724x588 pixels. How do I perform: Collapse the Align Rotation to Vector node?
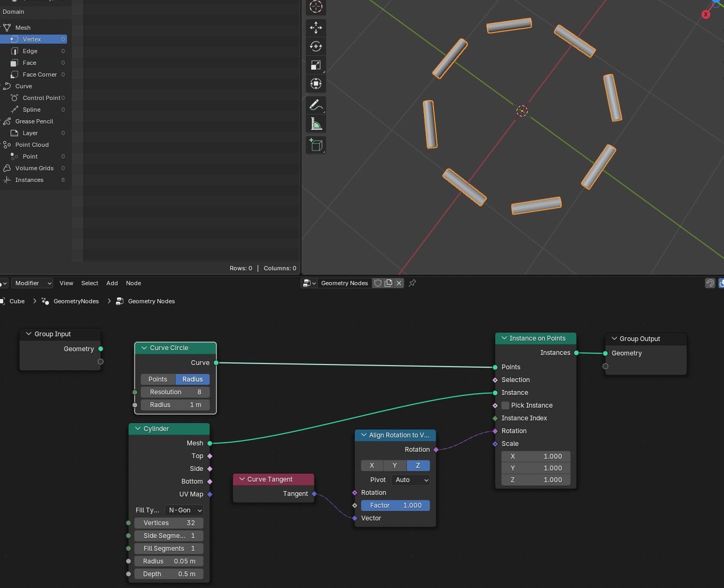coord(364,435)
